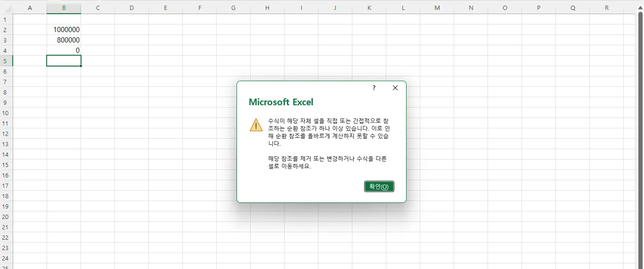This screenshot has height=269, width=644.
Task: Select column C header
Action: pos(98,8)
